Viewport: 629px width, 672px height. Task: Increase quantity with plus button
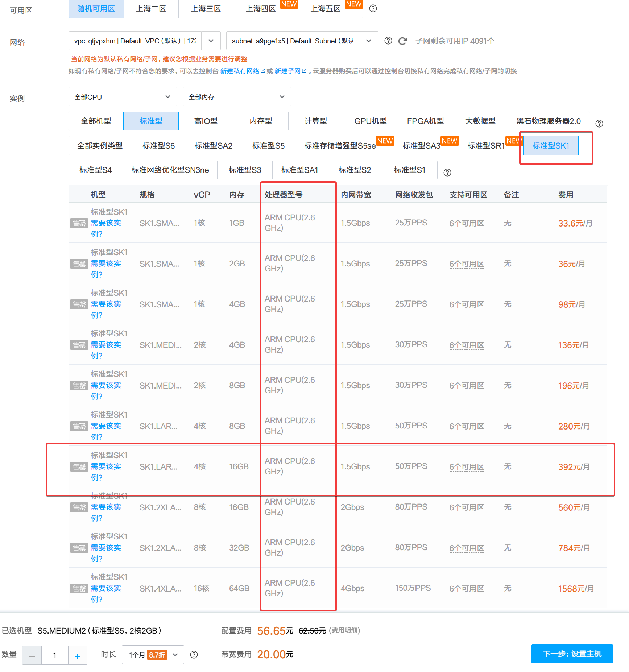coord(78,655)
